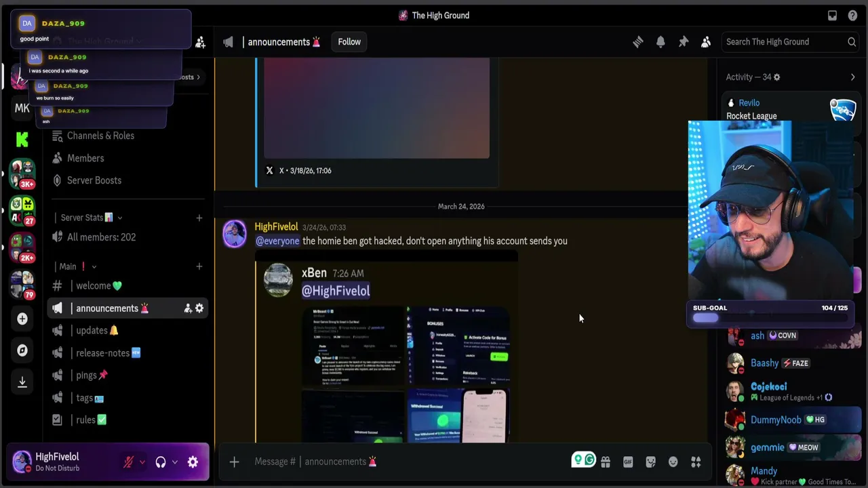
Task: Add a channel to Main category
Action: point(199,266)
